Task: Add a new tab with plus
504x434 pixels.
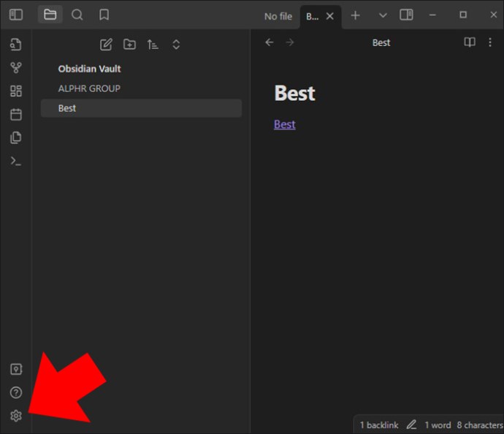Action: pyautogui.click(x=355, y=15)
